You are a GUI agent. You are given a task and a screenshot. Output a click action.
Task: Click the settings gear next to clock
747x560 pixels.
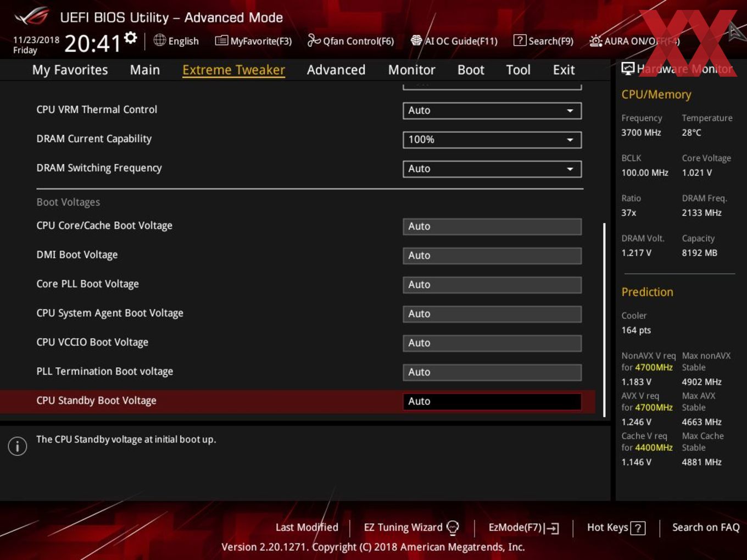pos(131,38)
